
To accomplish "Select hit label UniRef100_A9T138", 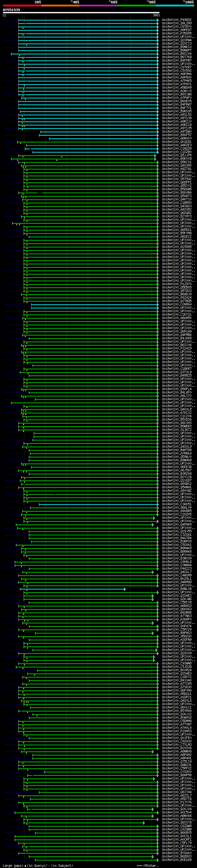I will 177,118.
